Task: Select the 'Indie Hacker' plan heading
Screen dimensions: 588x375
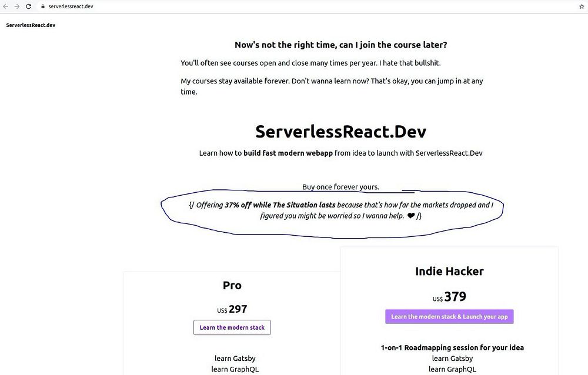Action: tap(449, 271)
